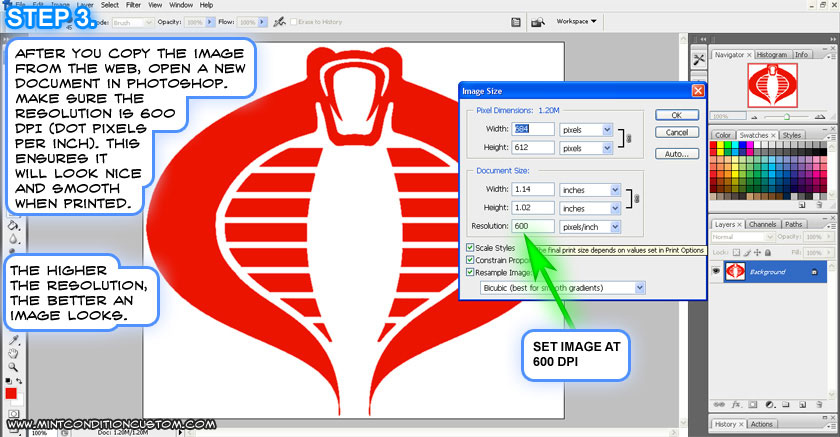Screen dimensions: 840x437
Task: Open document Height inches dropdown
Action: coord(615,208)
